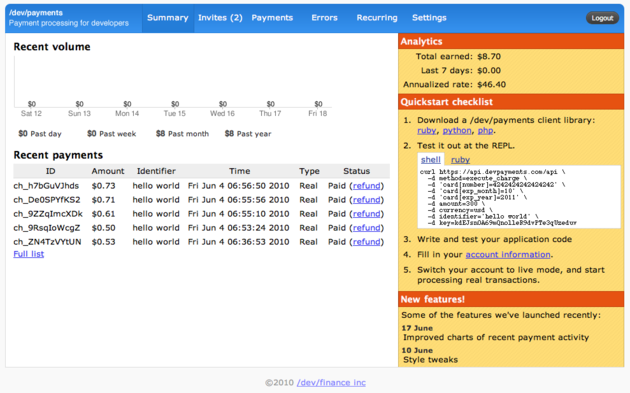Click the Status column header
The image size is (630, 393).
(x=356, y=171)
